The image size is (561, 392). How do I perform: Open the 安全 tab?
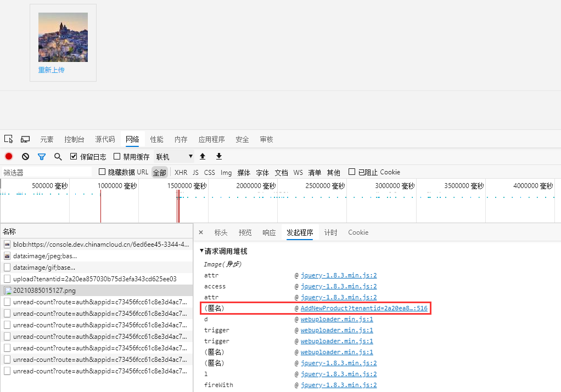click(x=242, y=139)
